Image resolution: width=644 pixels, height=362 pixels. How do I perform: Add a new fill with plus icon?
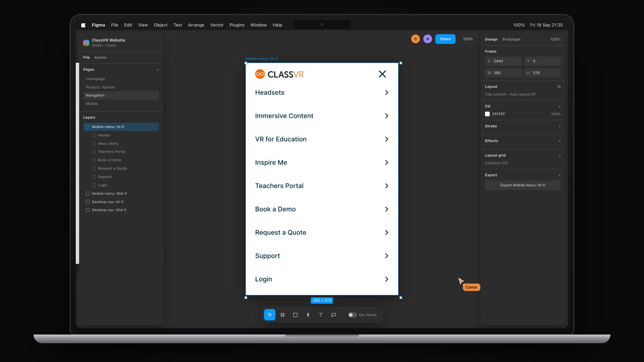[x=559, y=106]
